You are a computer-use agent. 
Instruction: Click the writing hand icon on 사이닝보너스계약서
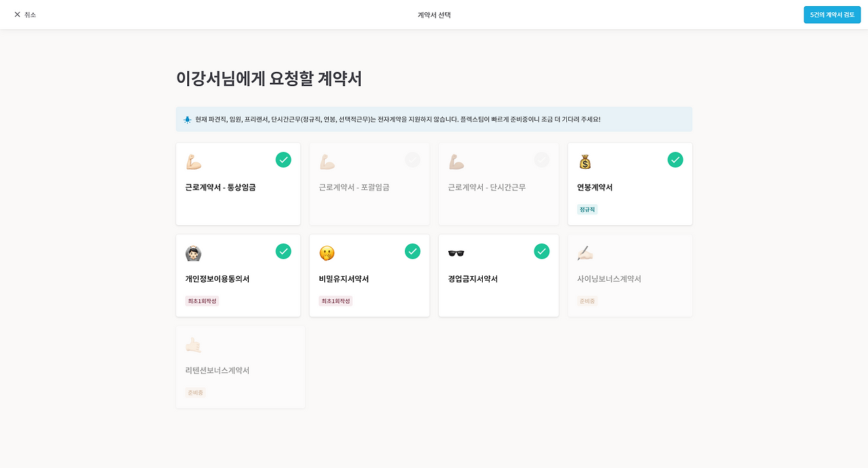(585, 254)
